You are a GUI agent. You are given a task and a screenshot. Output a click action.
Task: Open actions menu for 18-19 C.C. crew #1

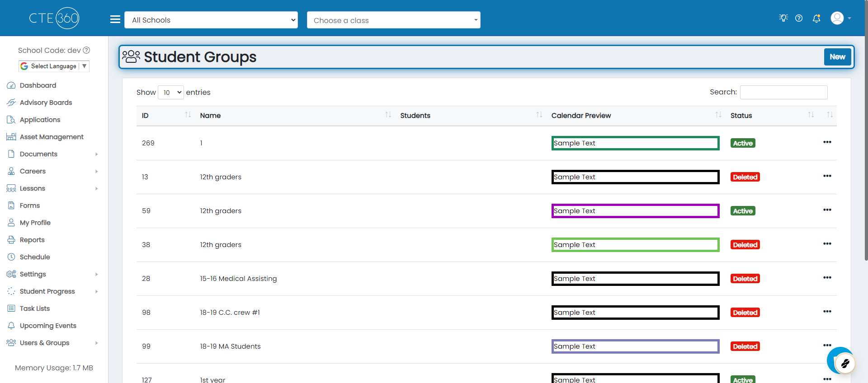point(827,312)
